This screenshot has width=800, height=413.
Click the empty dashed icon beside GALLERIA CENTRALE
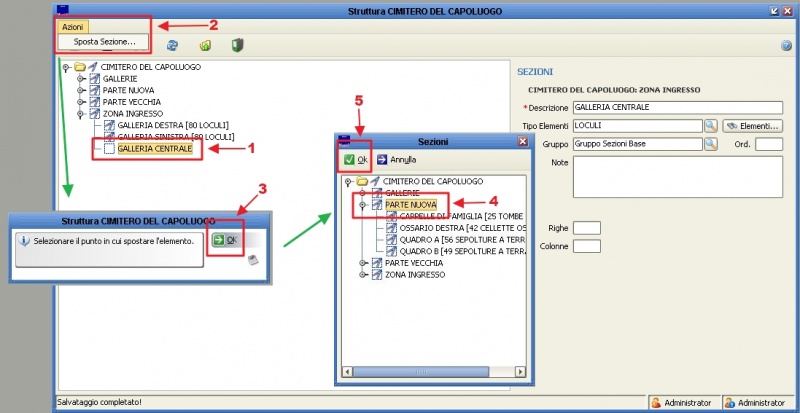pyautogui.click(x=109, y=149)
